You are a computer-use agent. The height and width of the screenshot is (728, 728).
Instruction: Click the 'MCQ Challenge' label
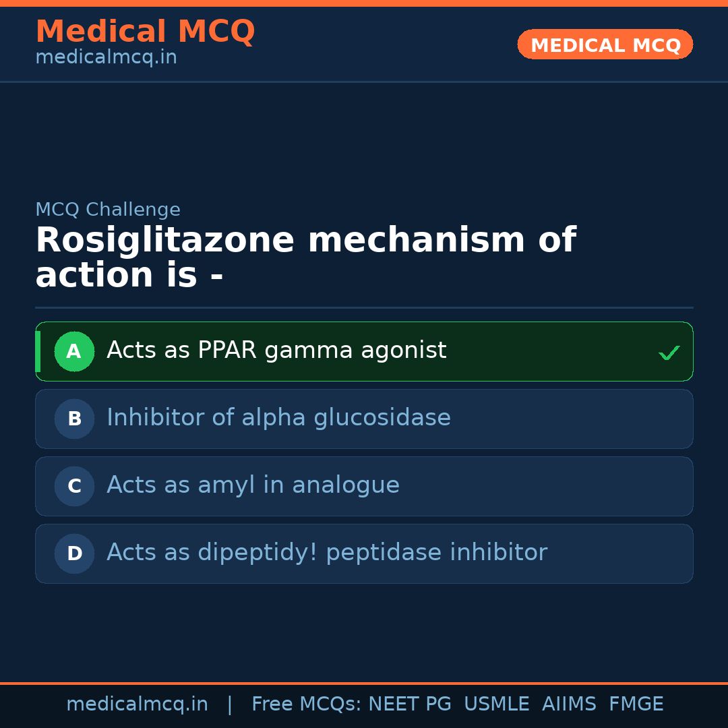pos(108,210)
